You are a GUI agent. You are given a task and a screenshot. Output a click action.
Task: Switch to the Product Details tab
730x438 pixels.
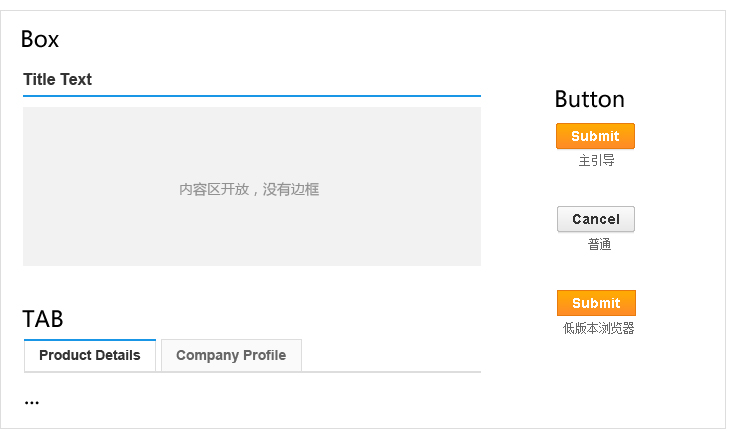pyautogui.click(x=90, y=356)
